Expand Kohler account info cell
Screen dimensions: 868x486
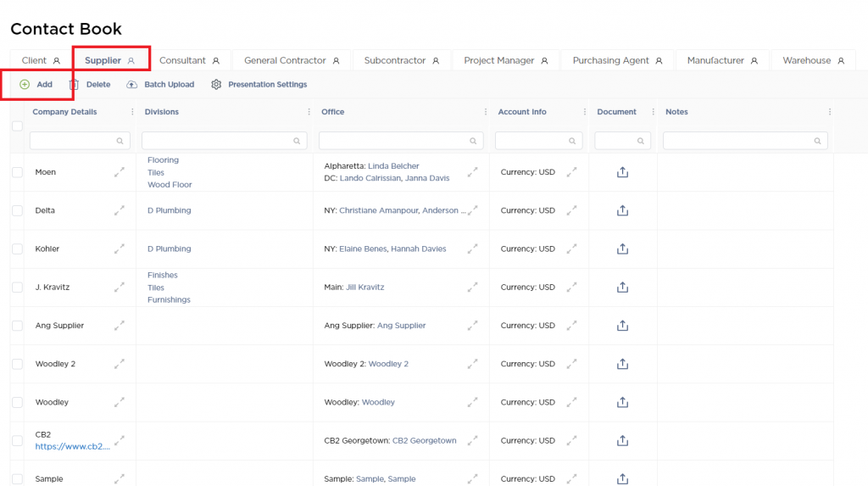571,249
